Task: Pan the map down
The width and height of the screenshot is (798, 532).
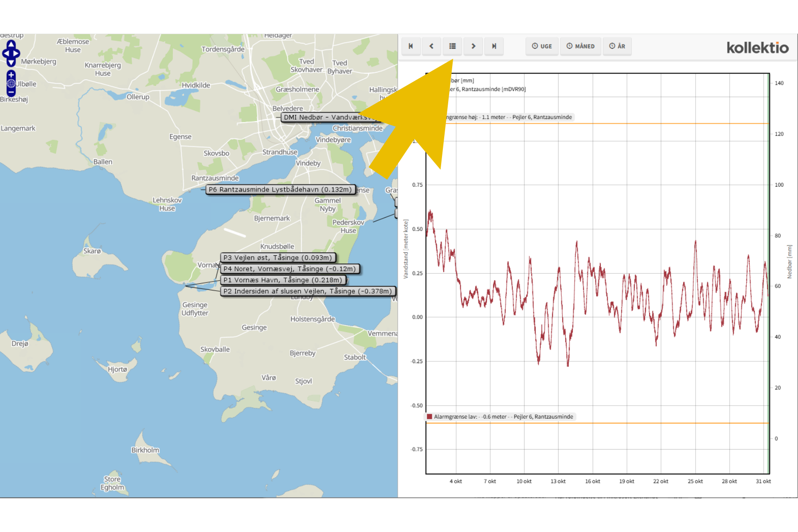Action: (11, 63)
